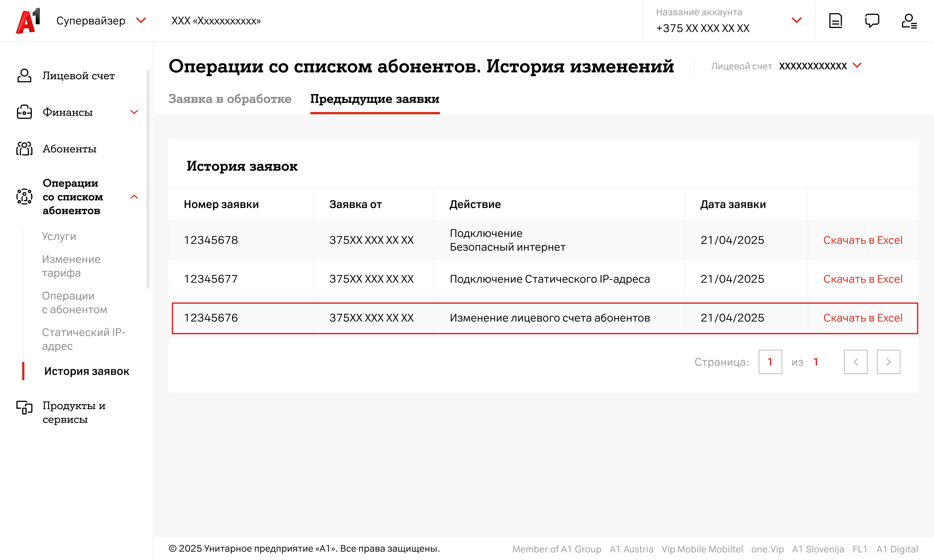This screenshot has width=934, height=560.
Task: Download request 12345678 to Excel
Action: coord(862,240)
